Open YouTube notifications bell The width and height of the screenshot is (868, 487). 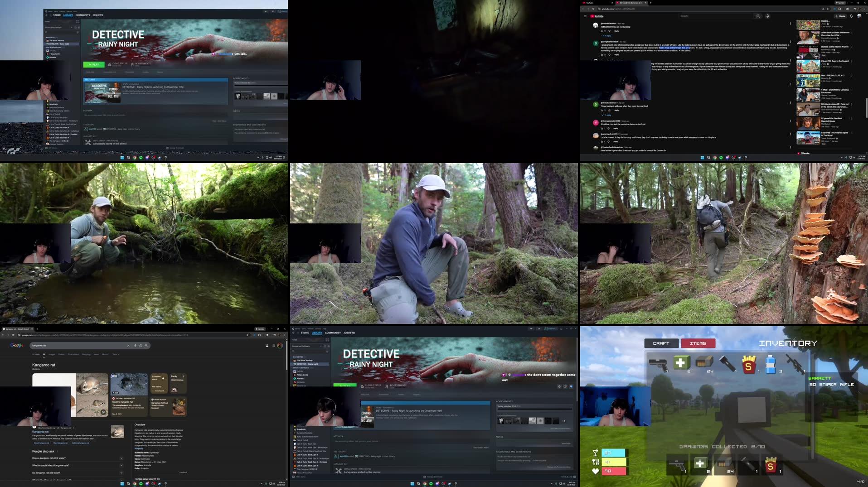pyautogui.click(x=851, y=16)
